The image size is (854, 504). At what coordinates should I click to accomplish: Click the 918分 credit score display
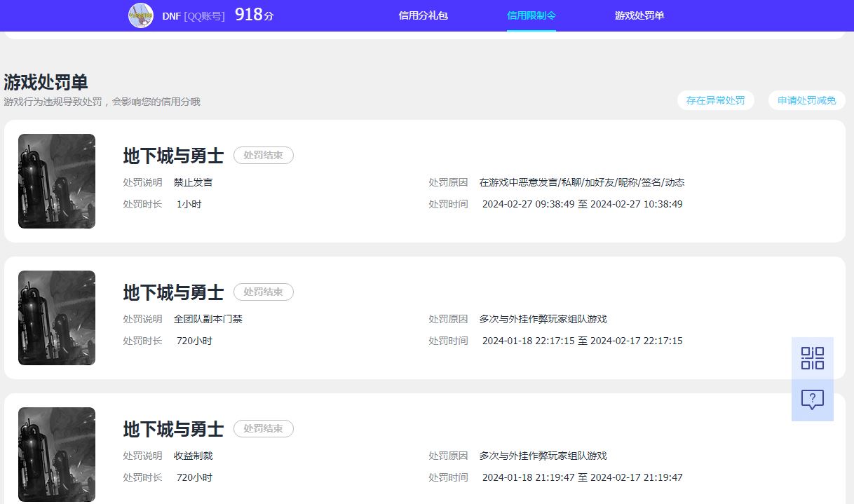(x=252, y=14)
